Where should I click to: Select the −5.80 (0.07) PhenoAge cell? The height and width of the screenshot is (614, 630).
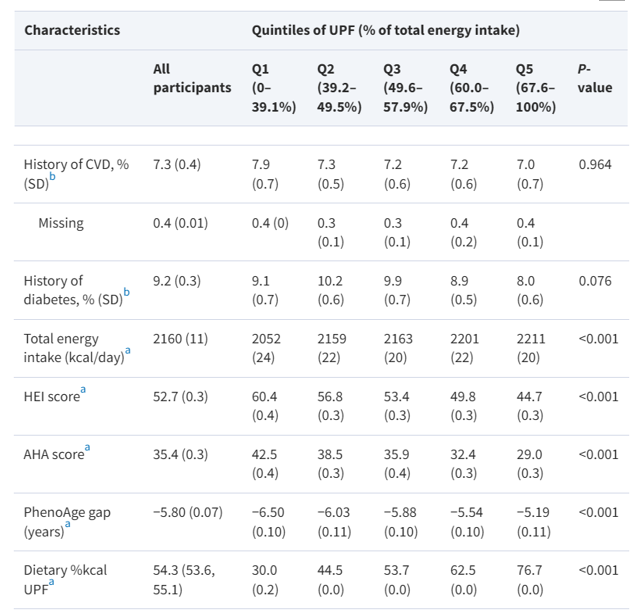point(188,512)
